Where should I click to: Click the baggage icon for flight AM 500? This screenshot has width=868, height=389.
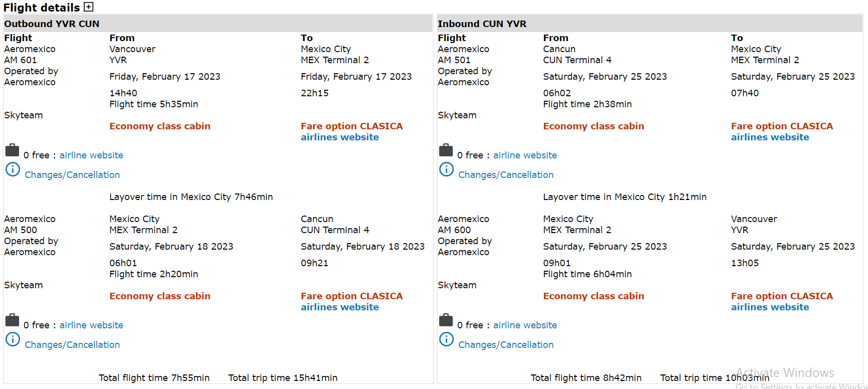point(12,320)
